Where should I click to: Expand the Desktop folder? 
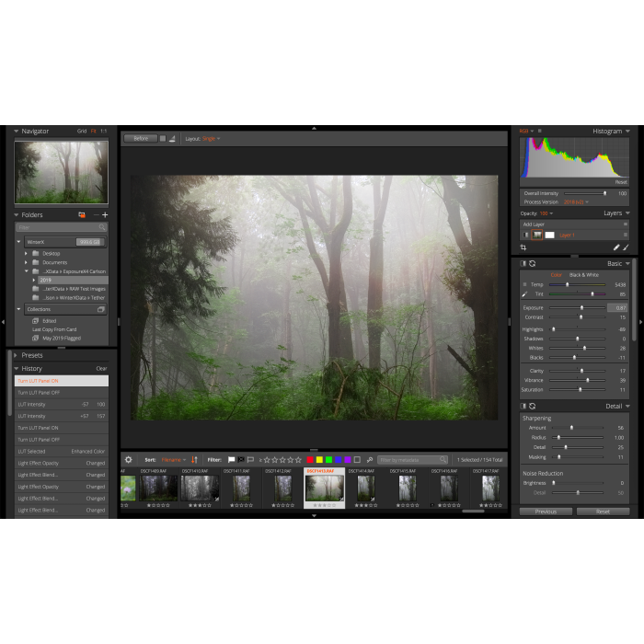click(x=27, y=253)
